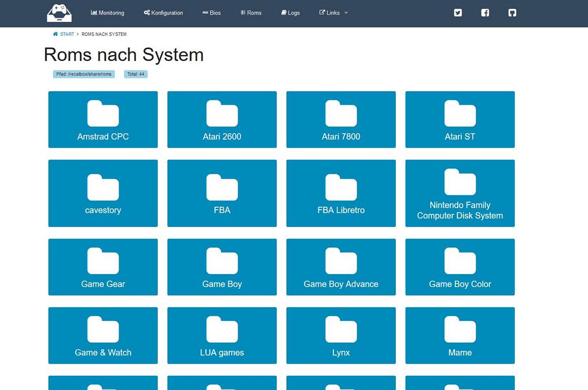Open the Bios navigation item

(x=211, y=13)
